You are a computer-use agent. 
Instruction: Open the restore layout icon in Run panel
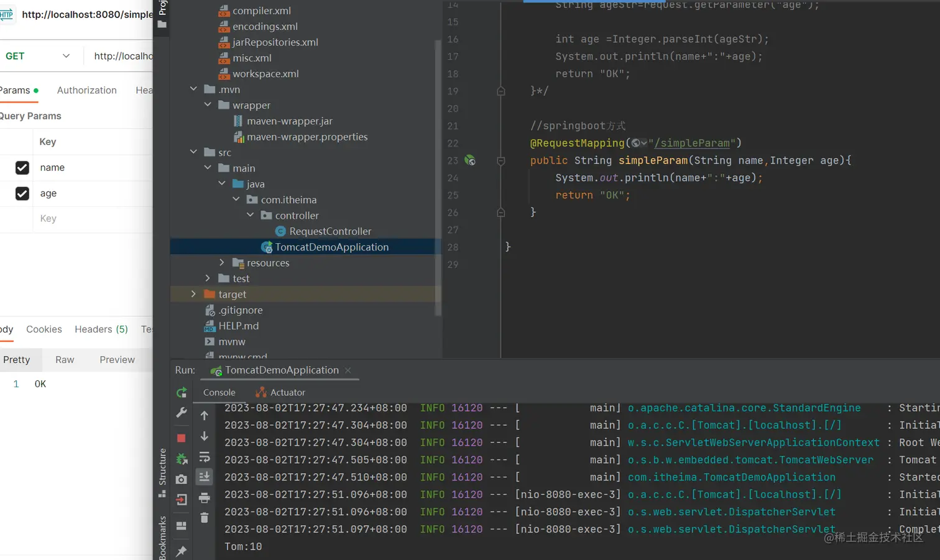pyautogui.click(x=182, y=526)
